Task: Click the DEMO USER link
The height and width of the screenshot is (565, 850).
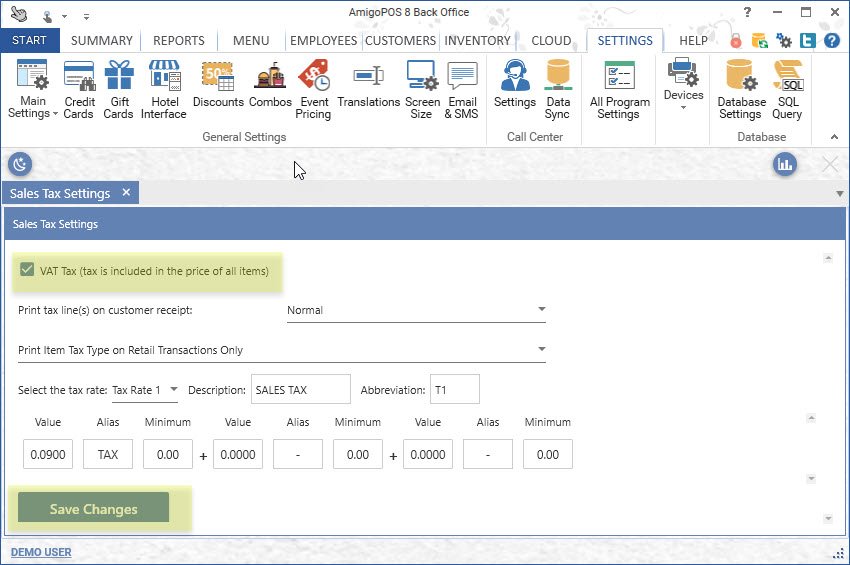Action: [x=41, y=552]
